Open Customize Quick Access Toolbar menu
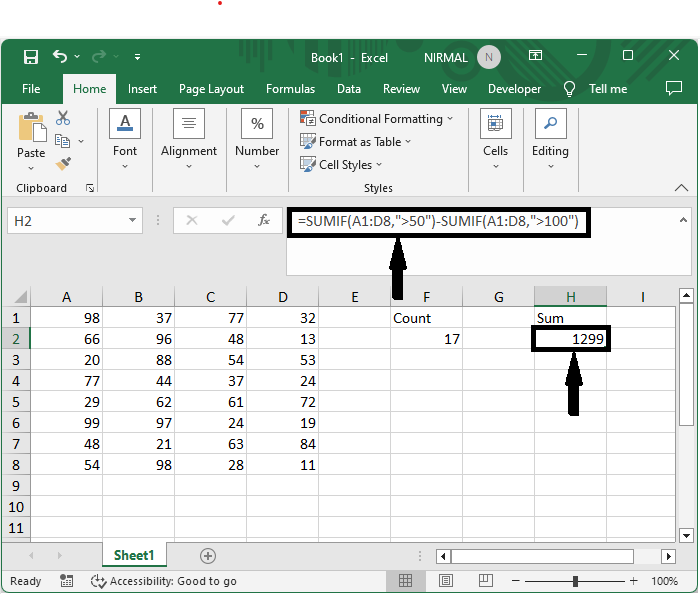The width and height of the screenshot is (700, 594). [x=138, y=57]
